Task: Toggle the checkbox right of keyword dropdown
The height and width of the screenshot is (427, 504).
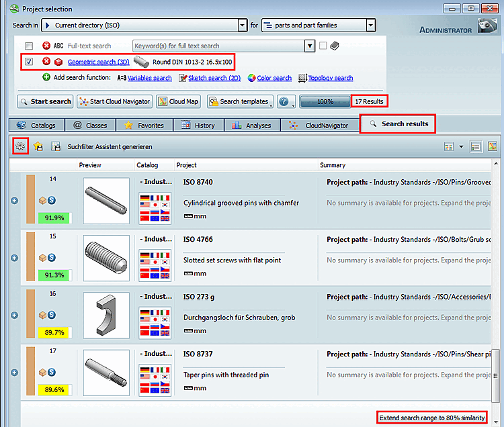Action: click(x=323, y=46)
